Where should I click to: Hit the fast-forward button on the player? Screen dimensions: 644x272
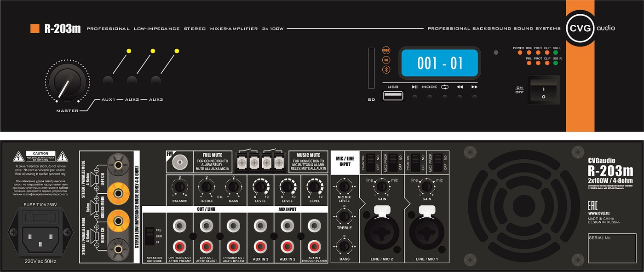click(x=474, y=97)
